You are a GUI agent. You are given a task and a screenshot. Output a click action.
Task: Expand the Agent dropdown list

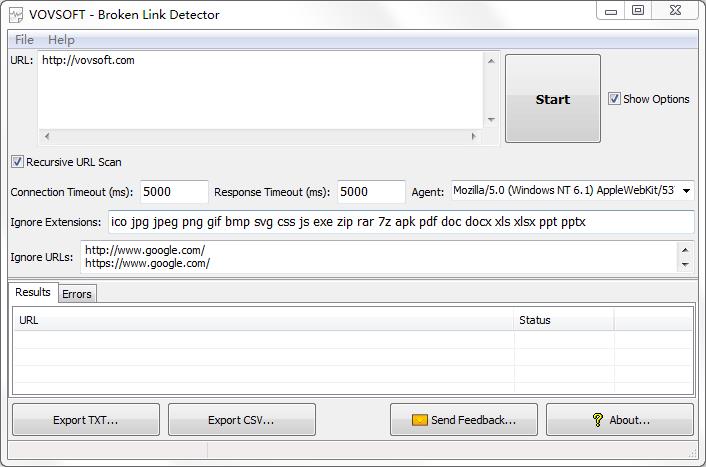(686, 191)
